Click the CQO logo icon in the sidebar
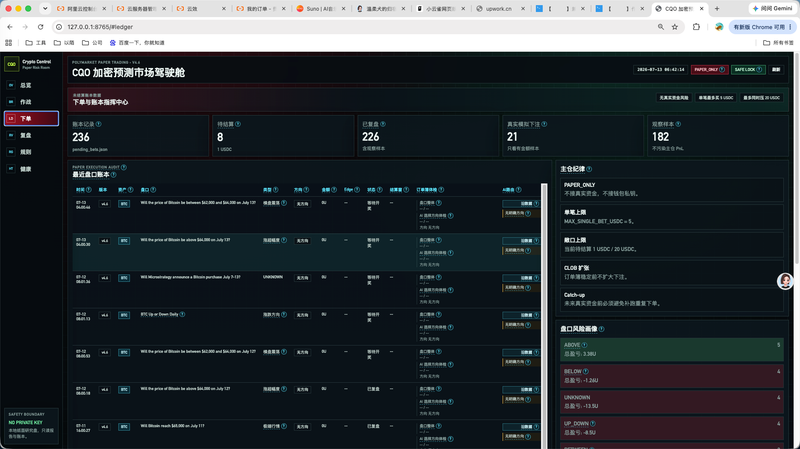The image size is (800, 449). pos(11,64)
